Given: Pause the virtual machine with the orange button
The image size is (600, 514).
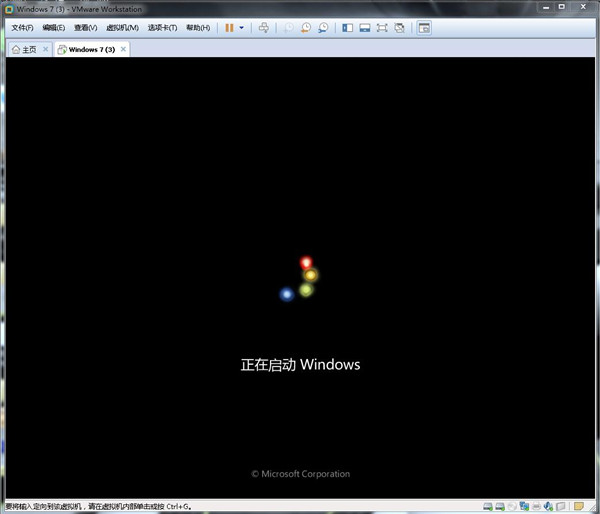Looking at the screenshot, I should tap(229, 28).
